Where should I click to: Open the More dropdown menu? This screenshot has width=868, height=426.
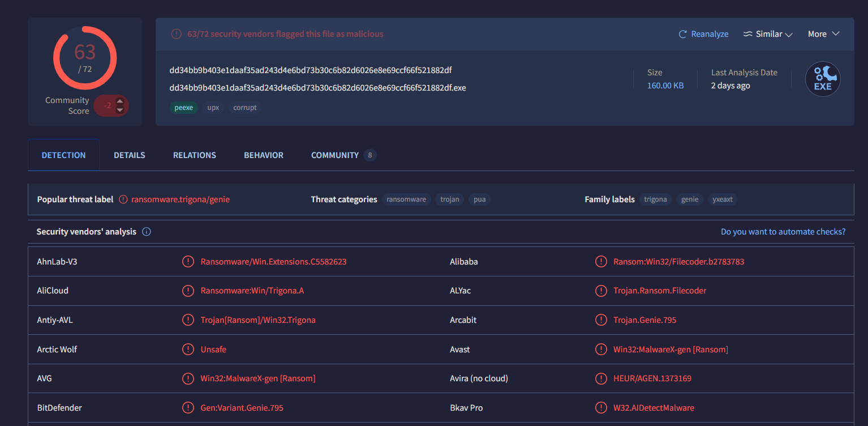coord(823,34)
